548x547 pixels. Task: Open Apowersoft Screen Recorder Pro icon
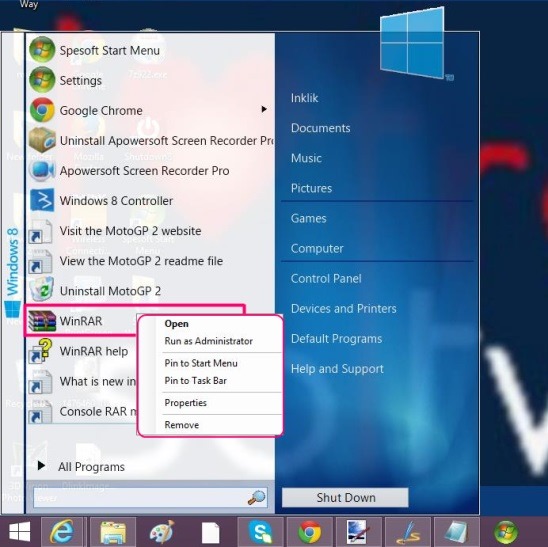(42, 170)
